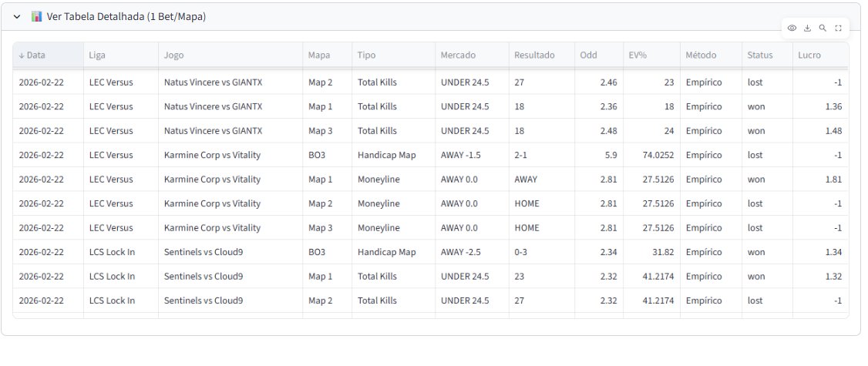Sort by the Mapa column header
Image resolution: width=868 pixels, height=366 pixels.
[x=327, y=55]
